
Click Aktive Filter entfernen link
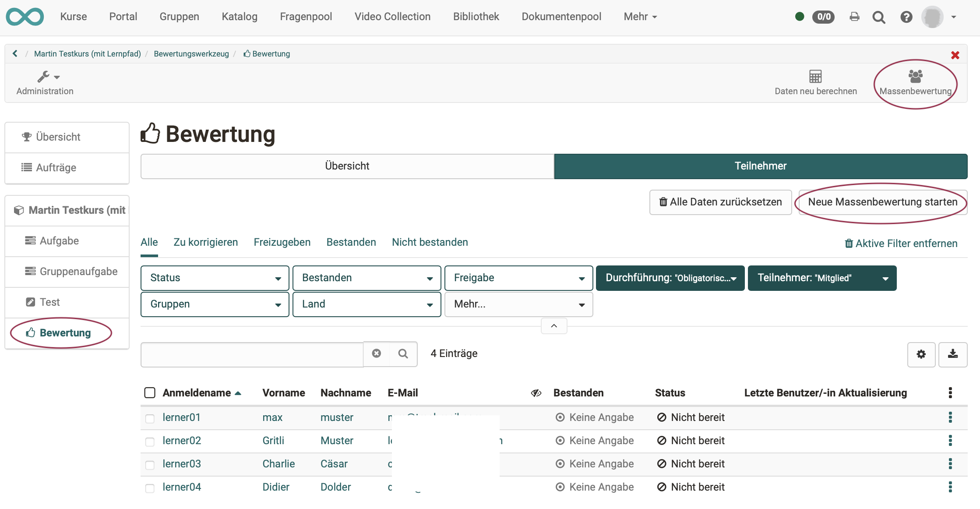[901, 243]
